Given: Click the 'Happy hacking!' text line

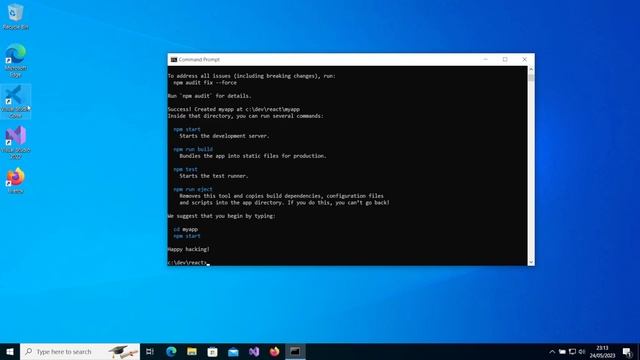Looking at the screenshot, I should click(x=189, y=249).
